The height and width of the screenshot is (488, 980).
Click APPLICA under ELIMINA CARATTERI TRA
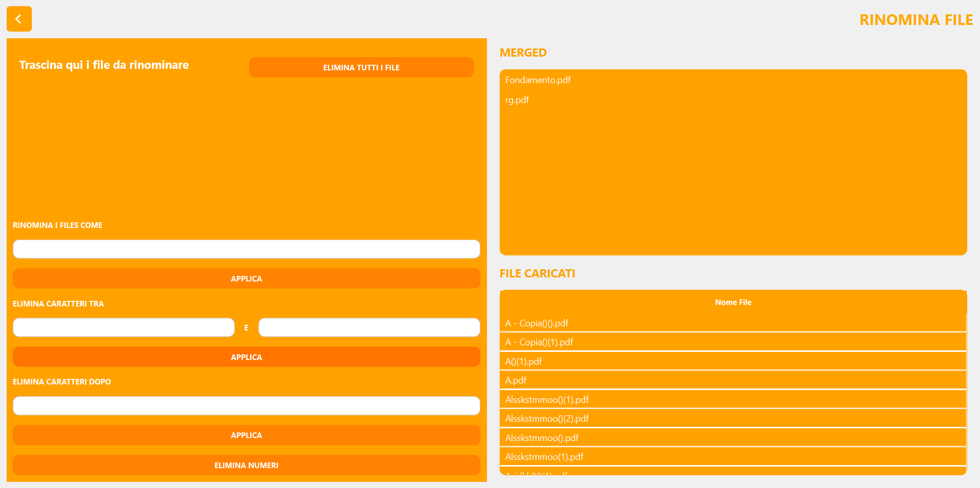pos(246,357)
